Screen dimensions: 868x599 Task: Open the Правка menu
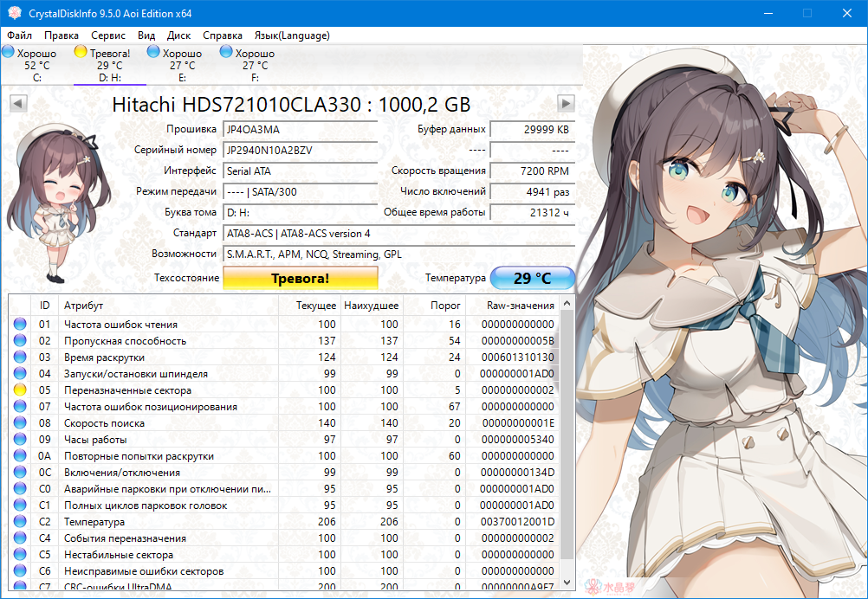click(61, 35)
